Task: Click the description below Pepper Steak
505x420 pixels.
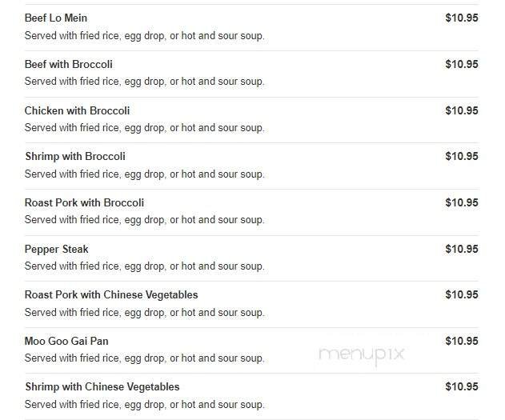Action: point(144,266)
